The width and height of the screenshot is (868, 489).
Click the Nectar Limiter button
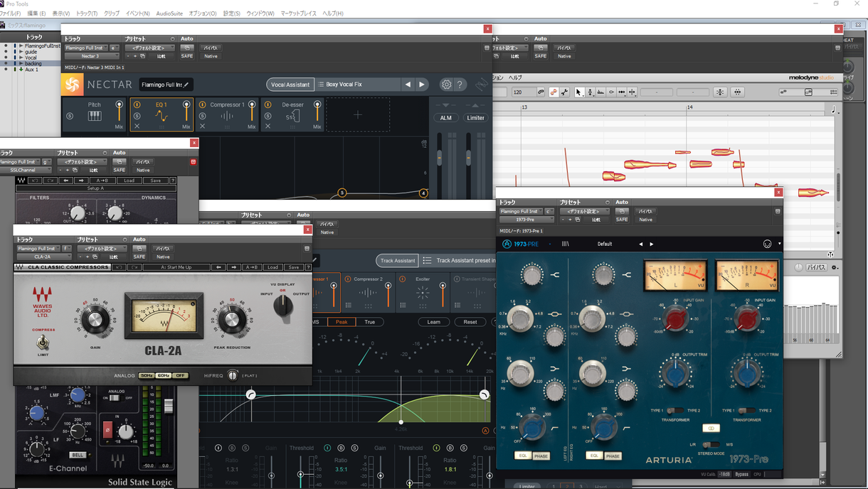pos(475,118)
